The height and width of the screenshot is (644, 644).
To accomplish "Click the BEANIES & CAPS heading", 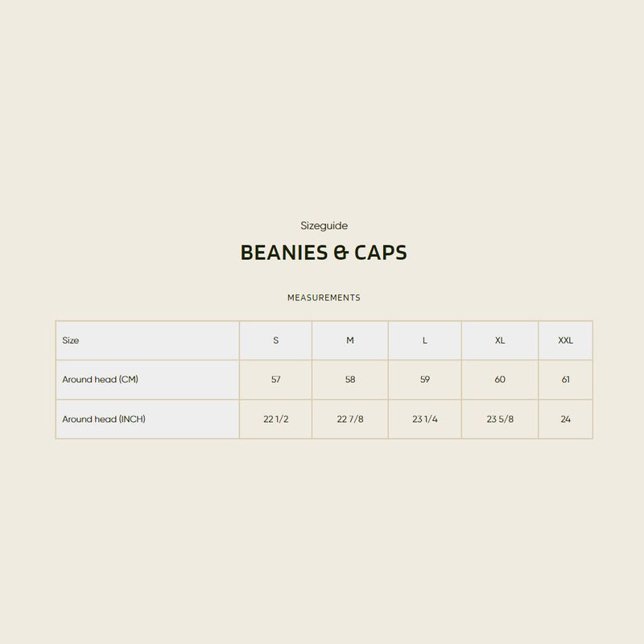I will click(324, 253).
